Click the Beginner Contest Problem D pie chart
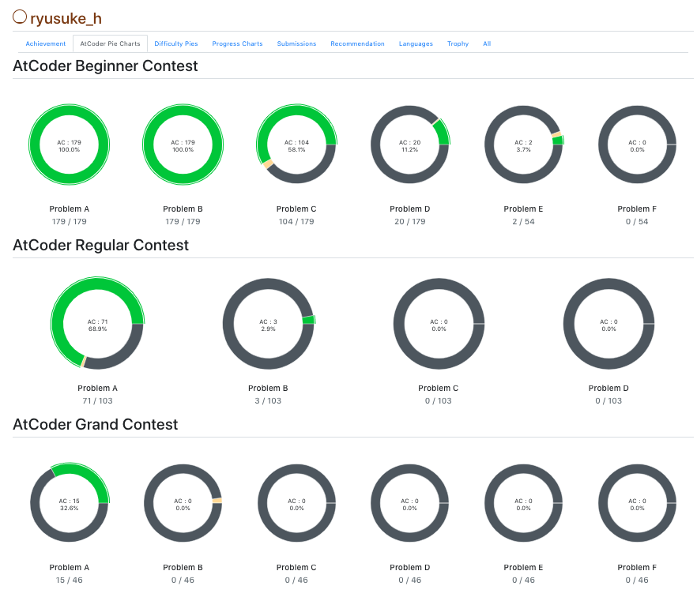The height and width of the screenshot is (616, 697). pos(410,145)
